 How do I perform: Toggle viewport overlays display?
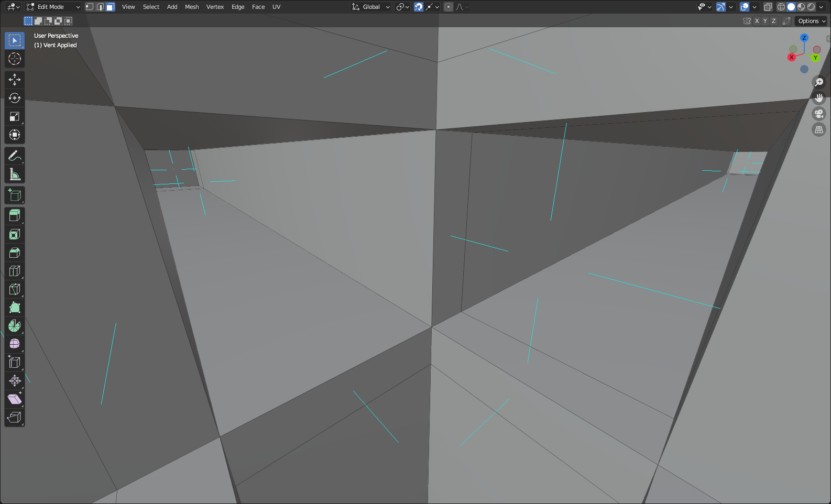[x=745, y=7]
